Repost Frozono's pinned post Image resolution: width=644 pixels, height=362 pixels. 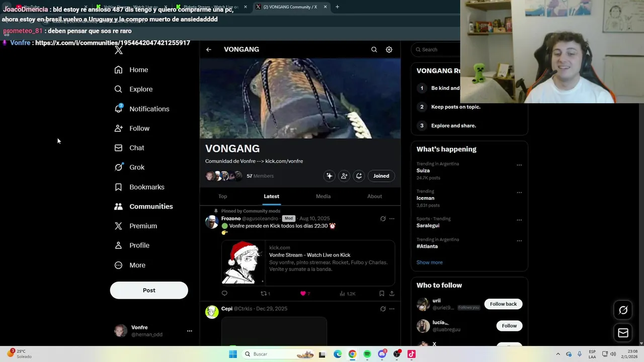[265, 294]
